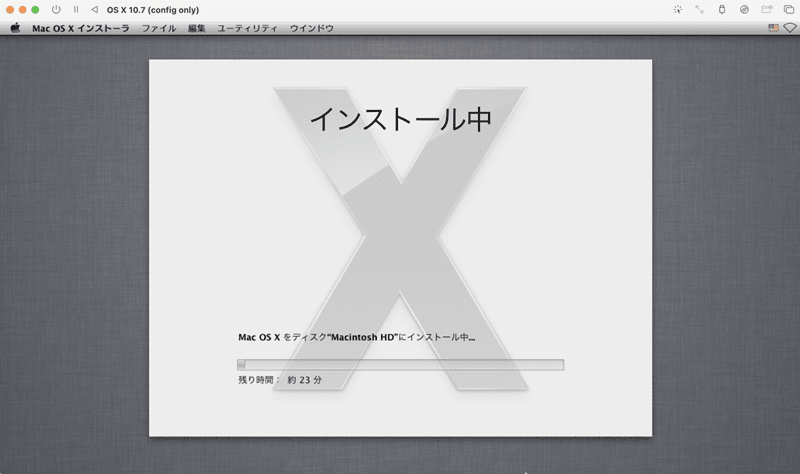The width and height of the screenshot is (800, 474).
Task: Minimize the VM window with yellow button
Action: (x=22, y=10)
